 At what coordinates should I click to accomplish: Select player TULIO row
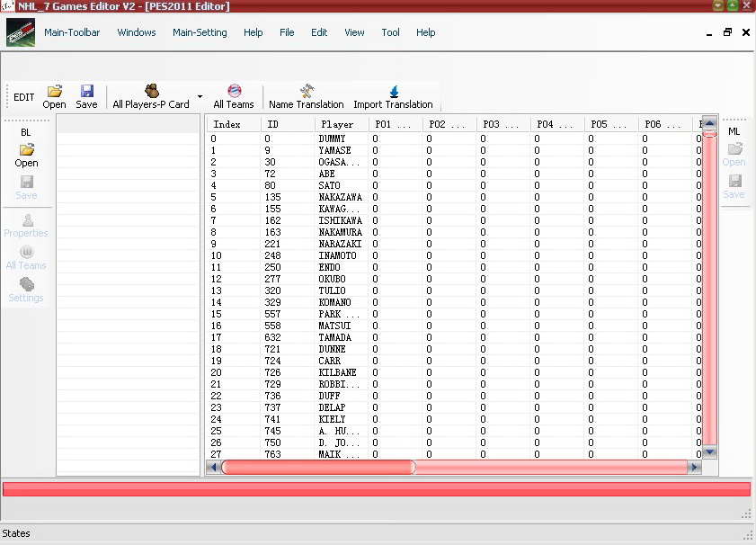[x=454, y=290]
